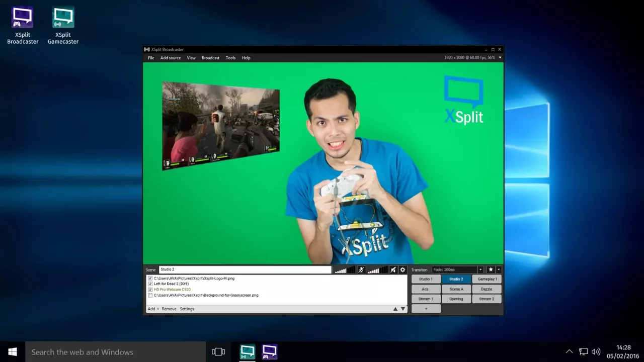This screenshot has height=362, width=644.
Task: Move a source up with the up arrow
Action: click(x=395, y=309)
